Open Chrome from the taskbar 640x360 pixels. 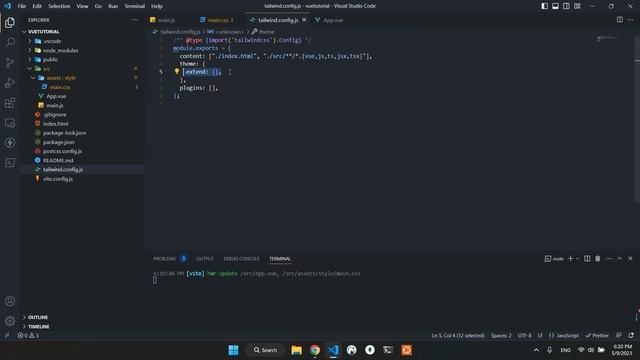(315, 350)
